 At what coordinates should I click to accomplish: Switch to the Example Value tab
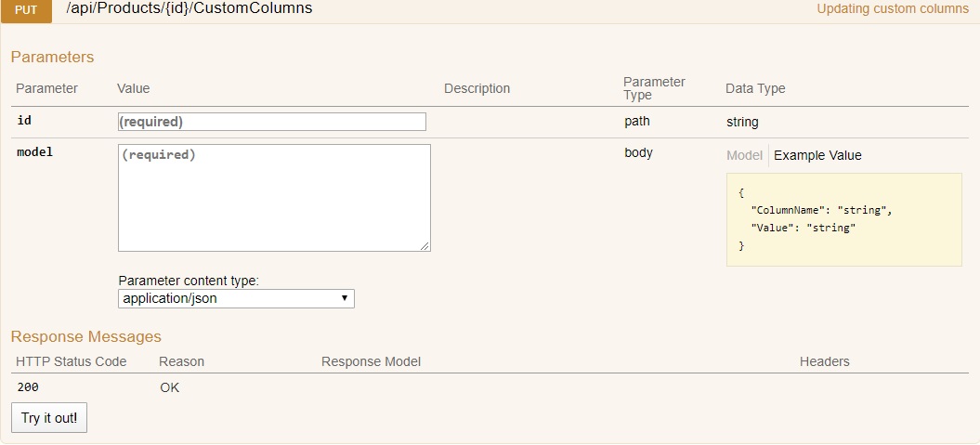tap(817, 156)
